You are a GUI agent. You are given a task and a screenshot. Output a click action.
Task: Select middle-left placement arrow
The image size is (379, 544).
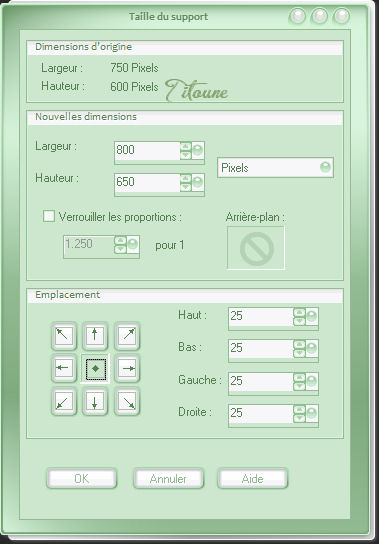[x=64, y=368]
